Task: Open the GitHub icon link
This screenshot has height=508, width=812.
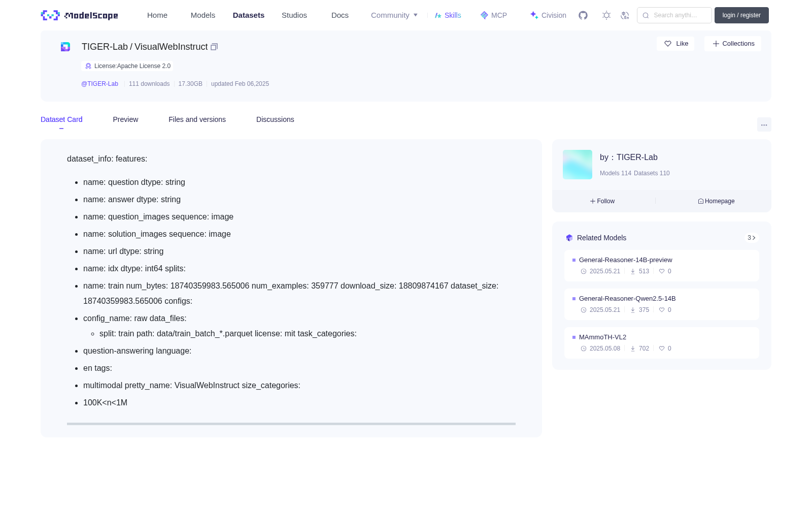Action: (x=583, y=15)
